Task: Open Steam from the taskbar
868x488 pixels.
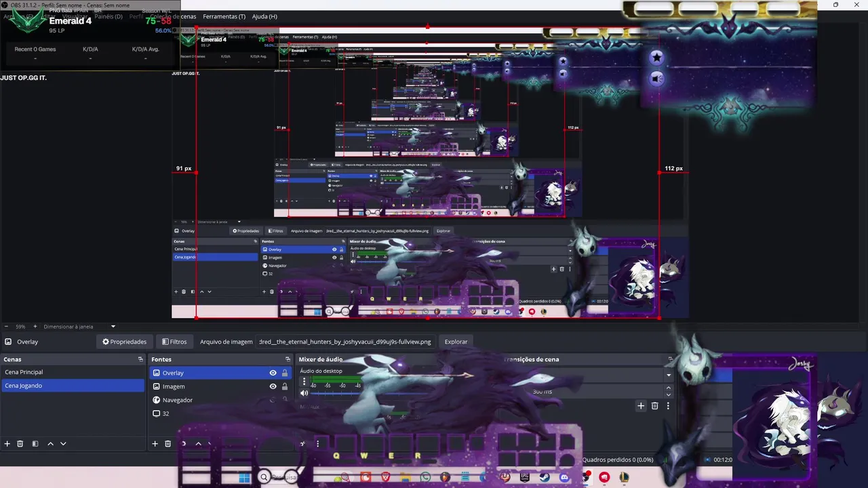Action: 544,477
